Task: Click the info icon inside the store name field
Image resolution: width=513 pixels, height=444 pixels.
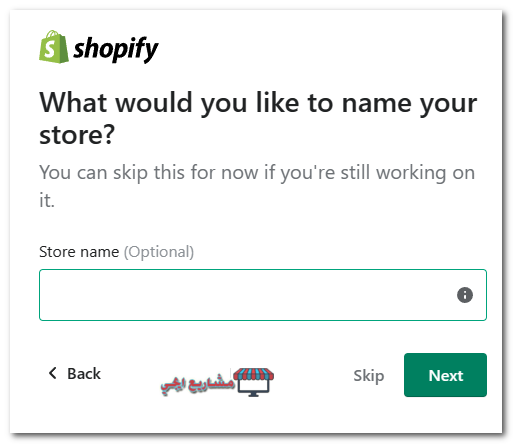Action: (465, 295)
